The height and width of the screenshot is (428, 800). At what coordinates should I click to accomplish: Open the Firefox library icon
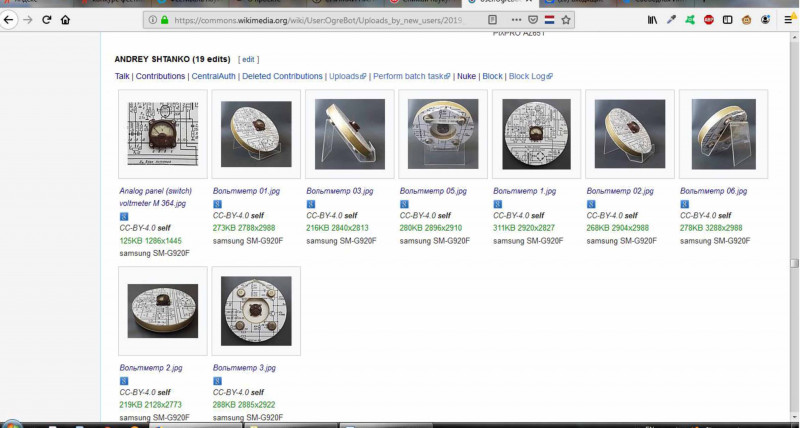point(651,20)
